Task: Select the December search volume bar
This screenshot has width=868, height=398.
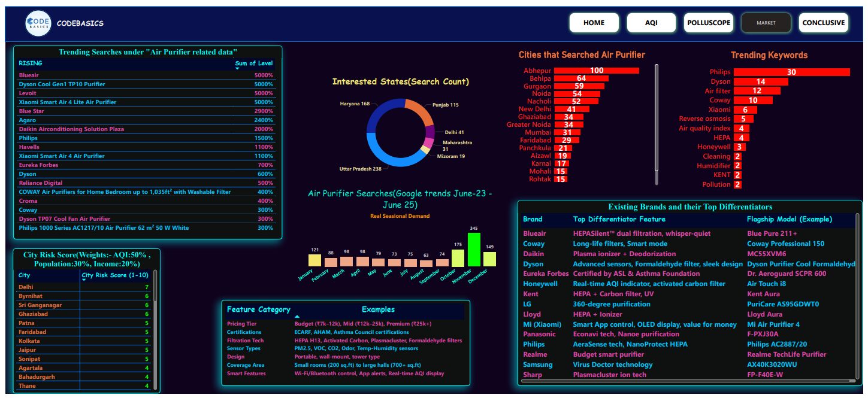Action: pyautogui.click(x=489, y=259)
